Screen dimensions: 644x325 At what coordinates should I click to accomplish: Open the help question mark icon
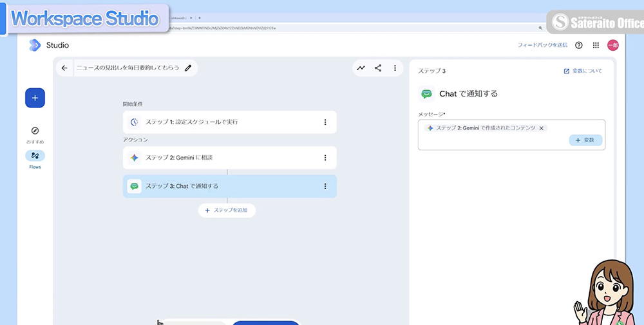click(579, 46)
